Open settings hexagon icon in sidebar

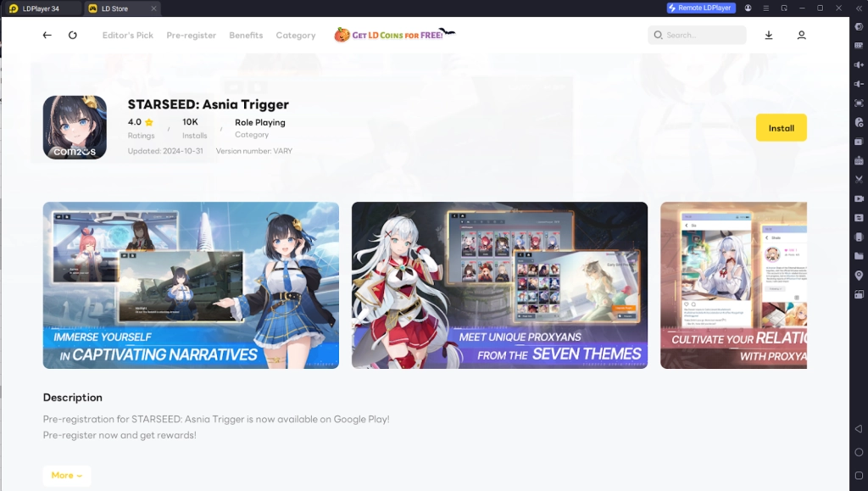859,26
